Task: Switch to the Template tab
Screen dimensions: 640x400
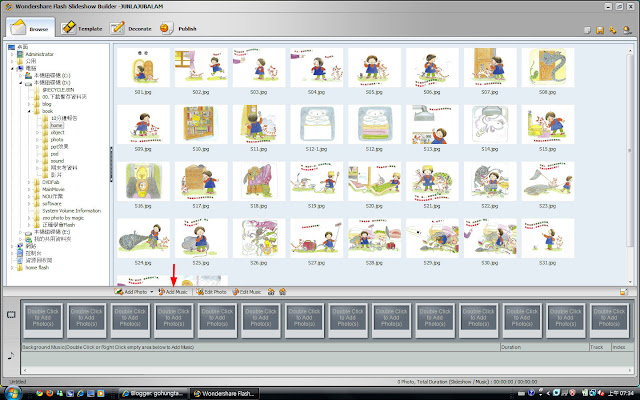Action: pyautogui.click(x=82, y=28)
